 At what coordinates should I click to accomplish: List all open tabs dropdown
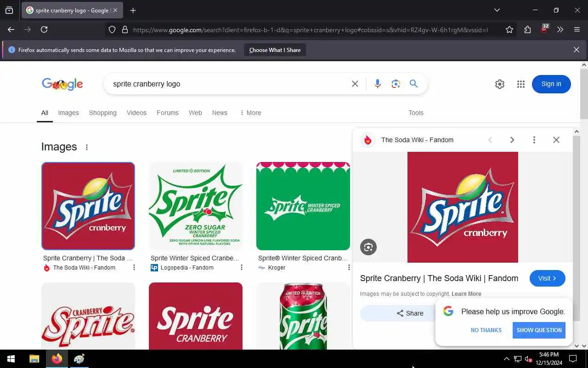(497, 10)
